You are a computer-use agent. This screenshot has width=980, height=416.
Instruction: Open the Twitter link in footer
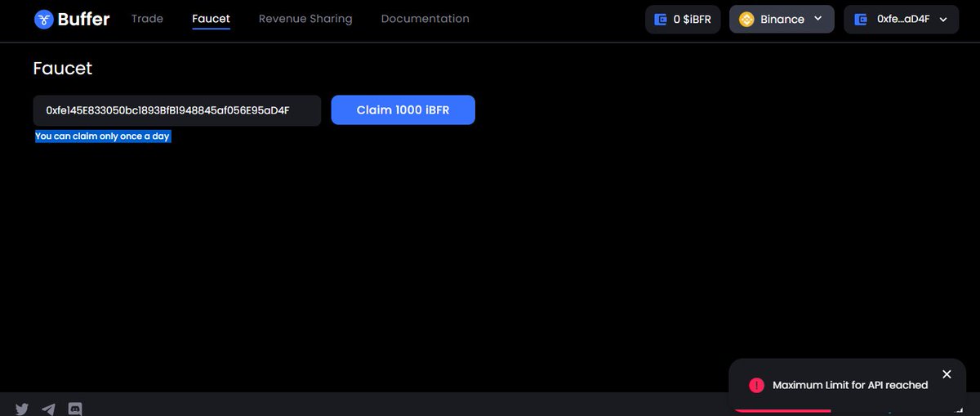point(22,409)
